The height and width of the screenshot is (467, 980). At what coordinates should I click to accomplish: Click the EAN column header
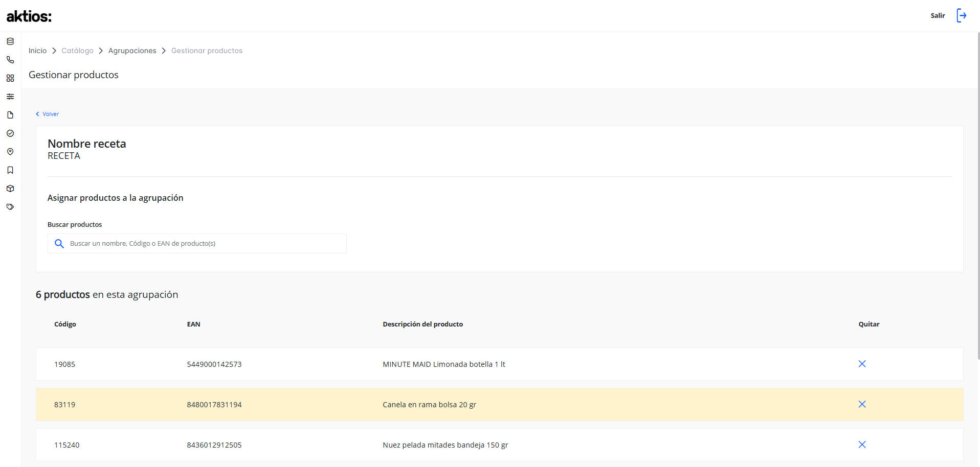[x=193, y=324]
